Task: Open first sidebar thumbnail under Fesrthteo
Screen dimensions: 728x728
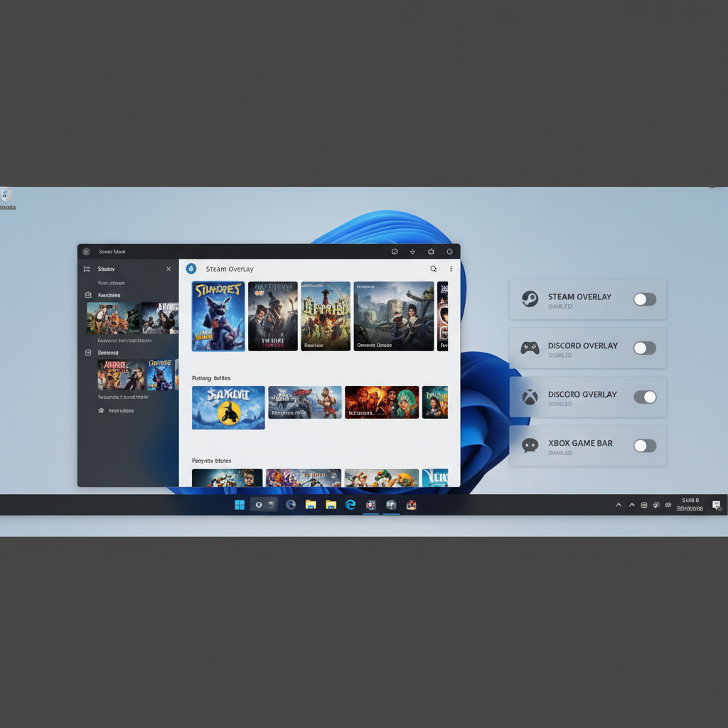Action: click(113, 318)
